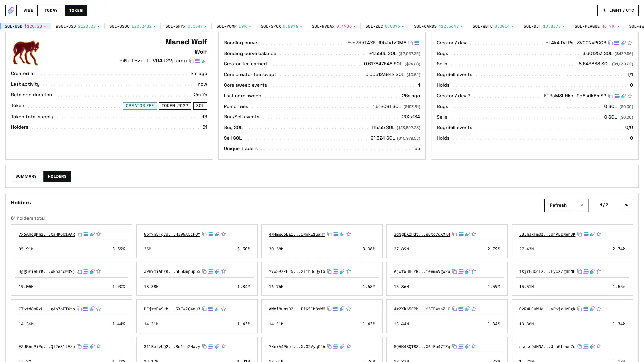644x362 pixels.
Task: Open pill icon for holder Hgg5PieErK
Action: click(92, 271)
